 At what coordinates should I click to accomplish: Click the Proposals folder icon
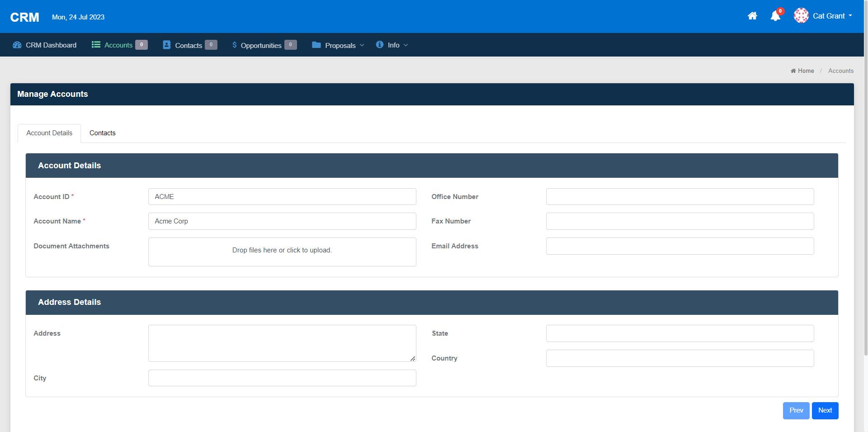point(316,45)
